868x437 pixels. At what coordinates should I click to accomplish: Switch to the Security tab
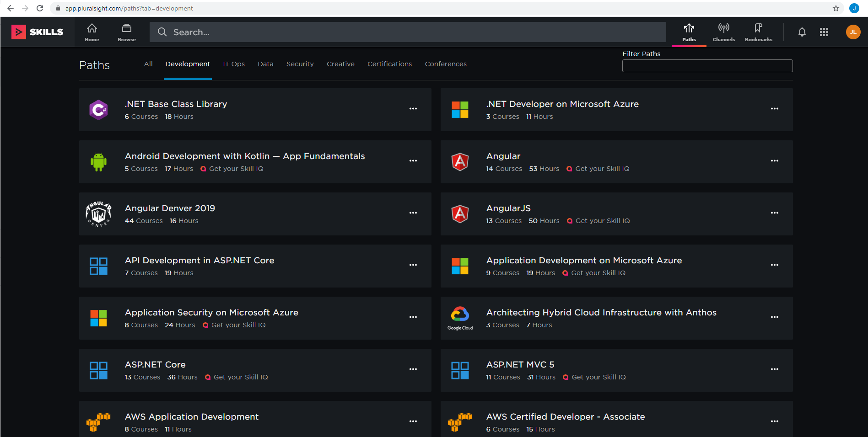point(300,64)
